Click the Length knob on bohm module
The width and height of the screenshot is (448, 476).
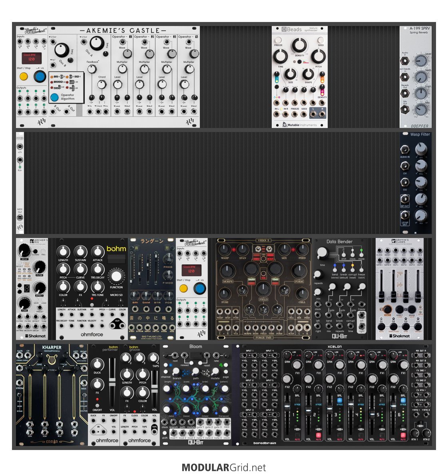(x=63, y=252)
